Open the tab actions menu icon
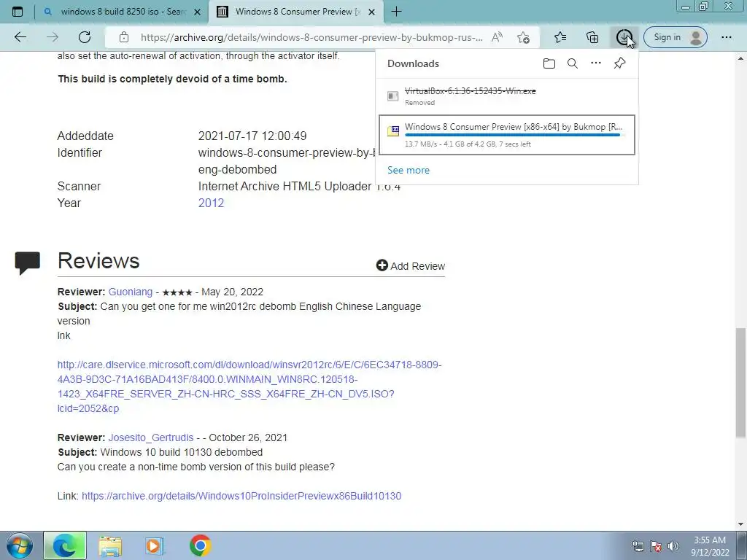747x560 pixels. [18, 12]
